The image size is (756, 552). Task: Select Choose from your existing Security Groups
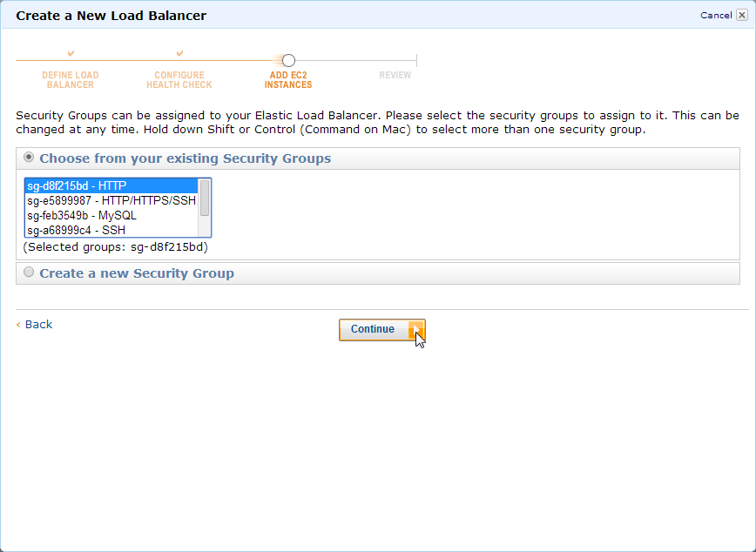click(27, 158)
